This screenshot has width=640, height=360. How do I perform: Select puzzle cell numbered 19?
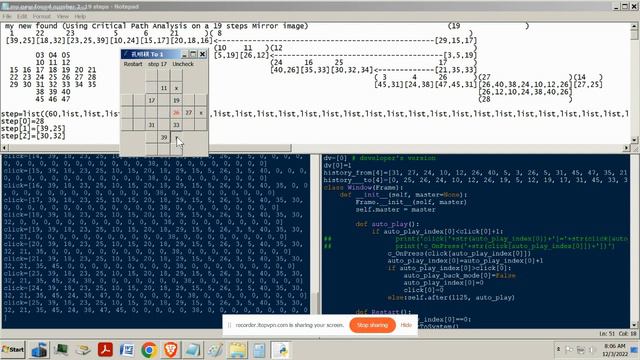click(x=176, y=100)
